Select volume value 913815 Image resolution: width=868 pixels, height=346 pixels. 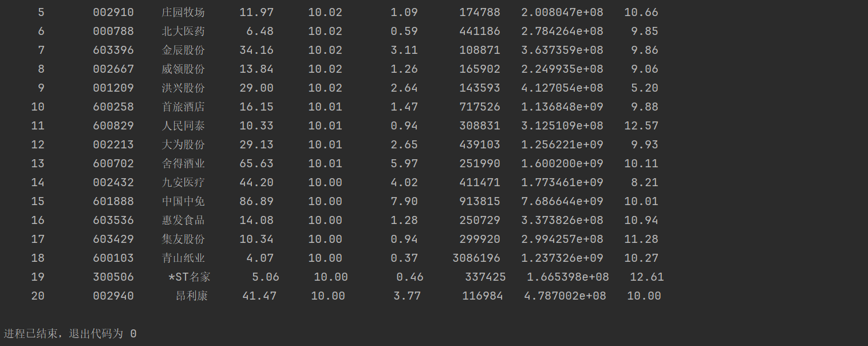(x=480, y=201)
